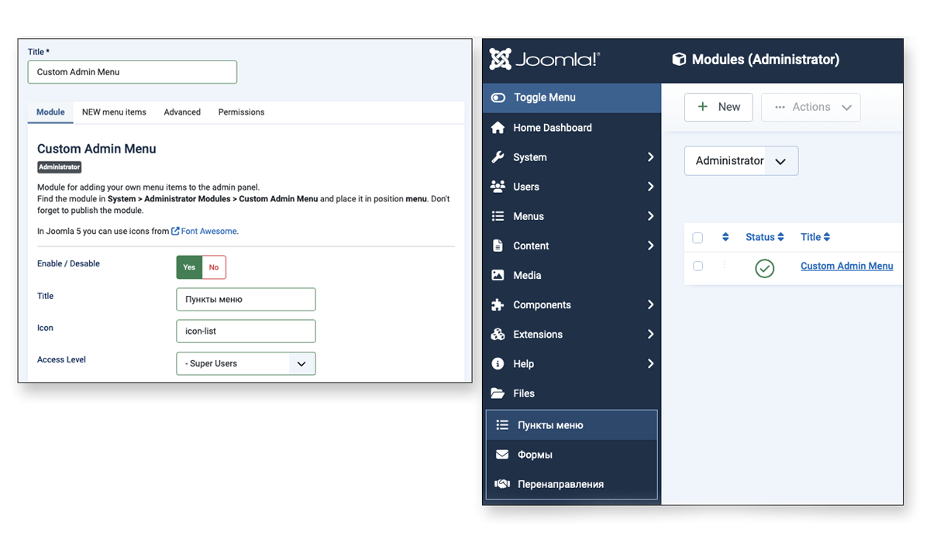Set Enable / Desable to No
Image resolution: width=930 pixels, height=560 pixels.
click(214, 267)
